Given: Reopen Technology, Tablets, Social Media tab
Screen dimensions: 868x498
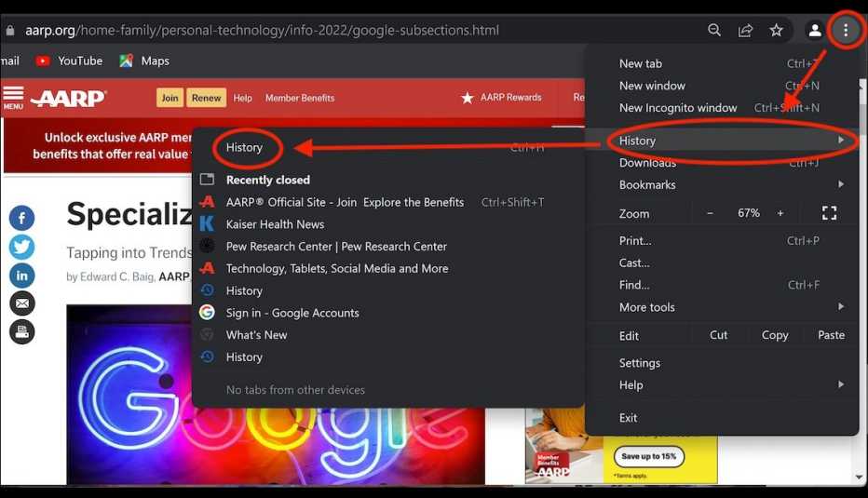Looking at the screenshot, I should pyautogui.click(x=387, y=268).
